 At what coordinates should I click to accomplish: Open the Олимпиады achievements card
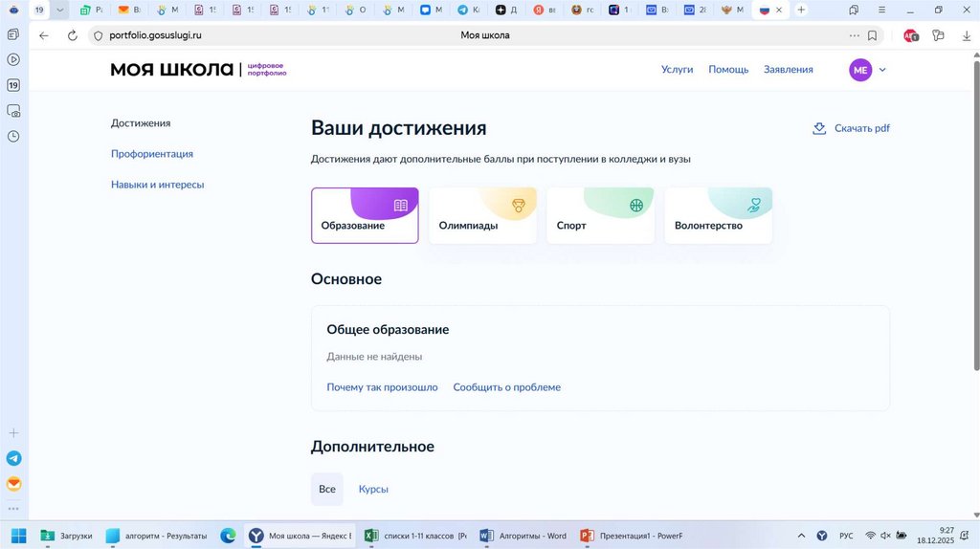[x=482, y=215]
